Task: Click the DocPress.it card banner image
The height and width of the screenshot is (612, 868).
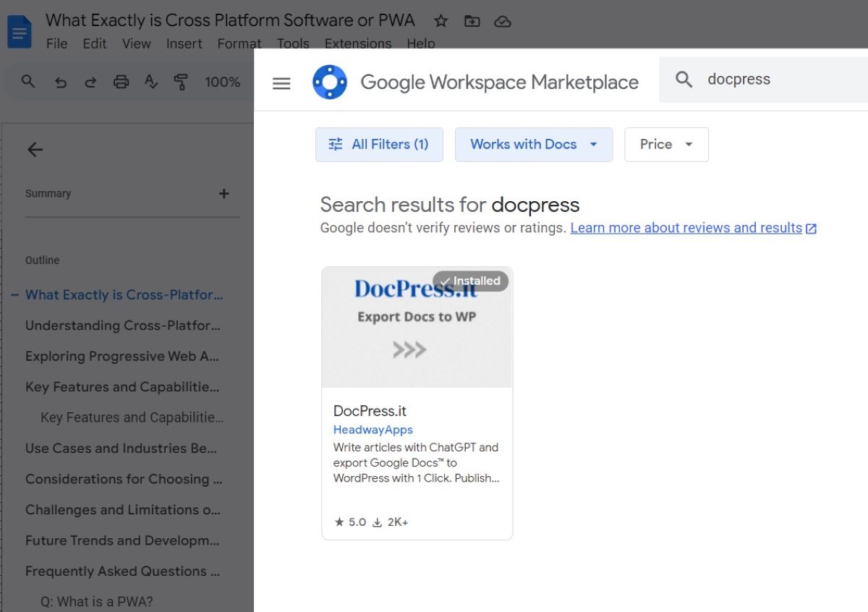Action: pyautogui.click(x=417, y=328)
